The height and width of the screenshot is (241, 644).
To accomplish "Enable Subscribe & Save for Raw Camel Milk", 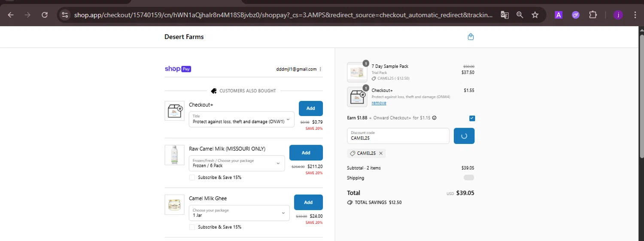I will pyautogui.click(x=192, y=177).
